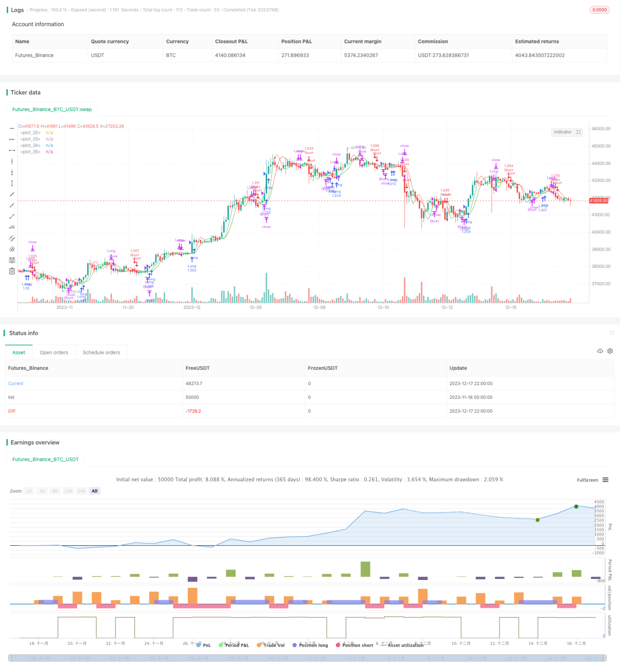The width and height of the screenshot is (620, 672).
Task: Click the trash icon to remove drawings
Action: [12, 271]
